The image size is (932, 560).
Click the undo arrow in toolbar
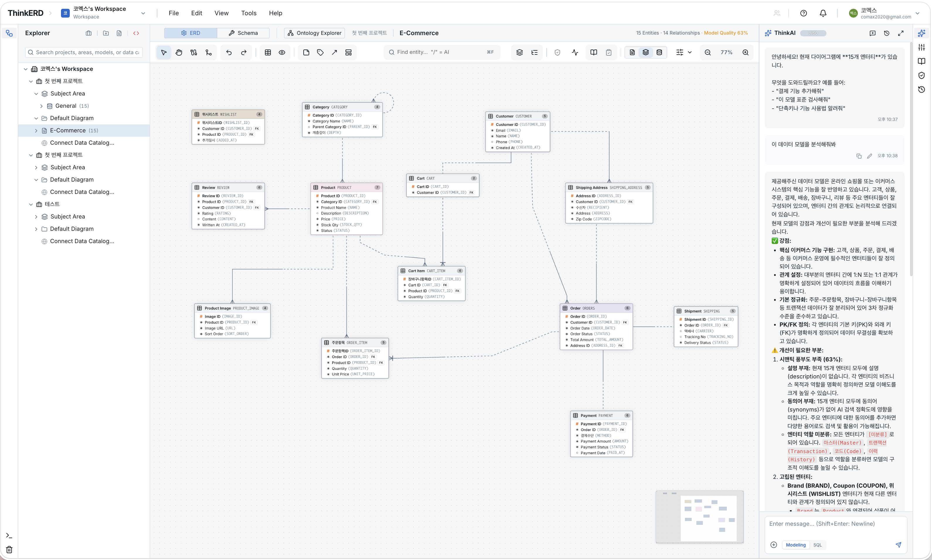pyautogui.click(x=229, y=52)
